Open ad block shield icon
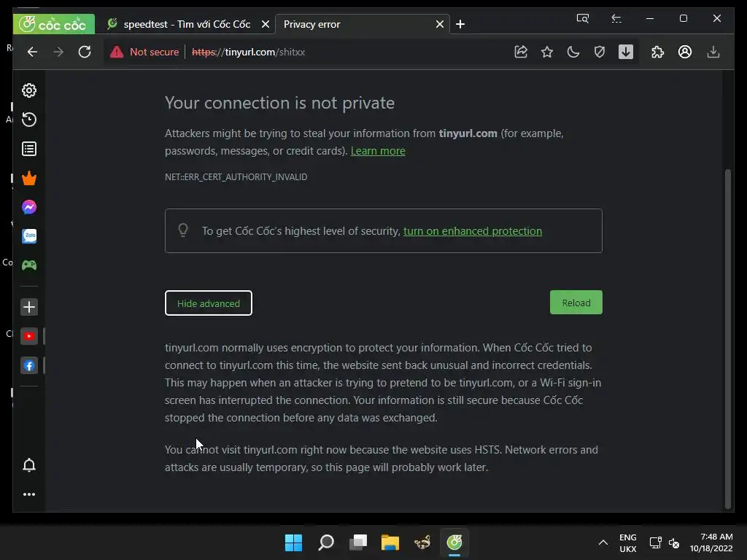The width and height of the screenshot is (747, 560). click(x=600, y=52)
